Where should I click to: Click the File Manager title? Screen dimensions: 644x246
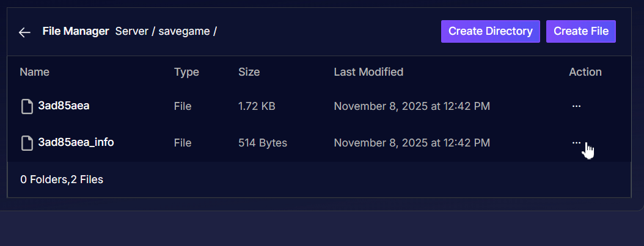point(76,31)
